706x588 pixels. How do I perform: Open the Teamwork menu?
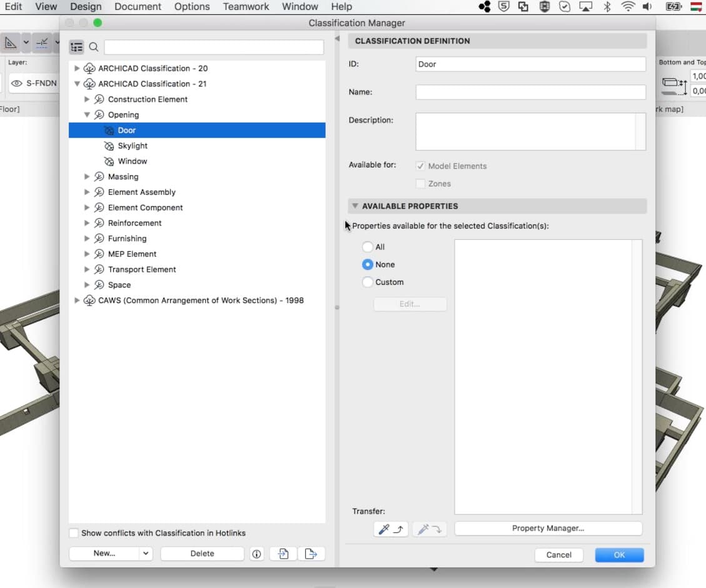pos(246,7)
